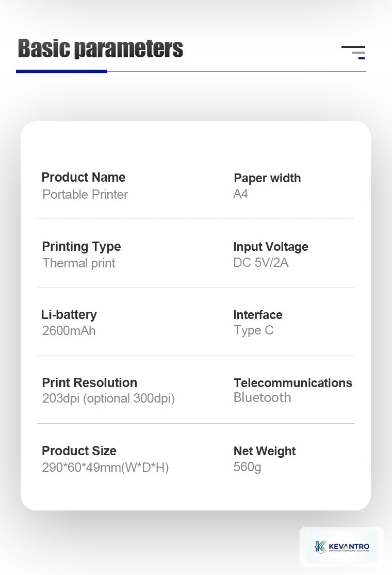
Task: Select the 2600mAh battery value
Action: tap(69, 331)
